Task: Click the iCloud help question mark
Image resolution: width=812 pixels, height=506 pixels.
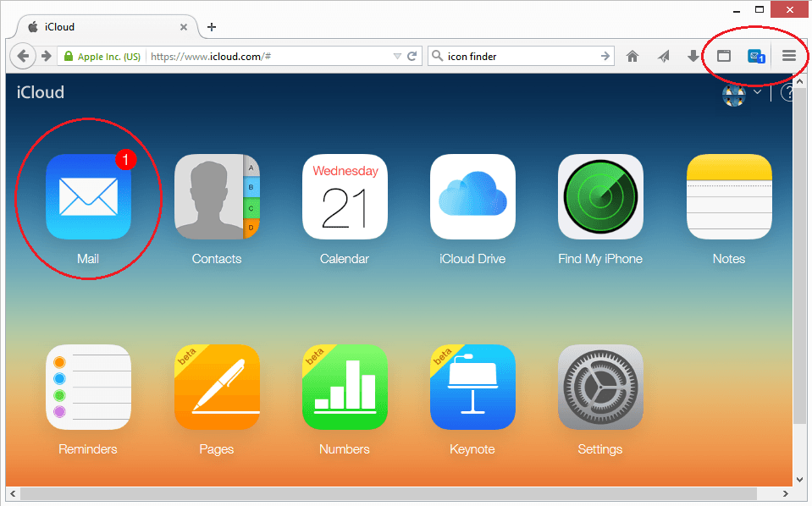Action: coord(787,93)
